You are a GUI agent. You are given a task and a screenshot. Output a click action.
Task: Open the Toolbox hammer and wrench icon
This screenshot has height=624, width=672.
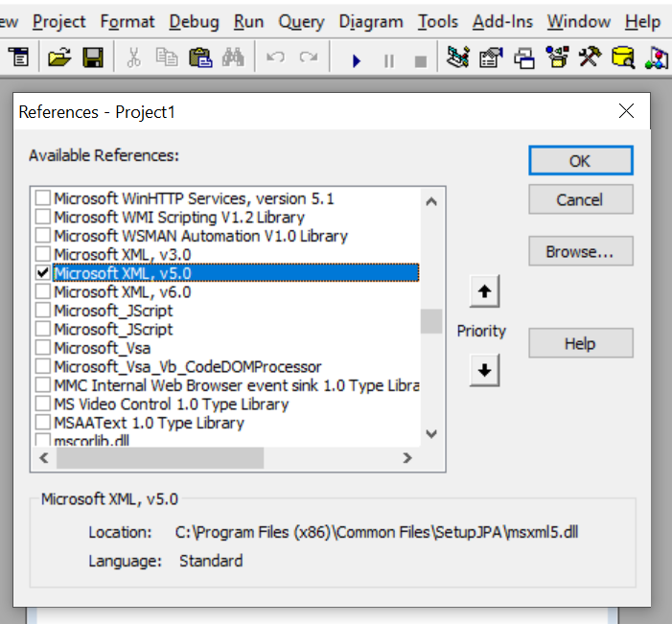591,57
